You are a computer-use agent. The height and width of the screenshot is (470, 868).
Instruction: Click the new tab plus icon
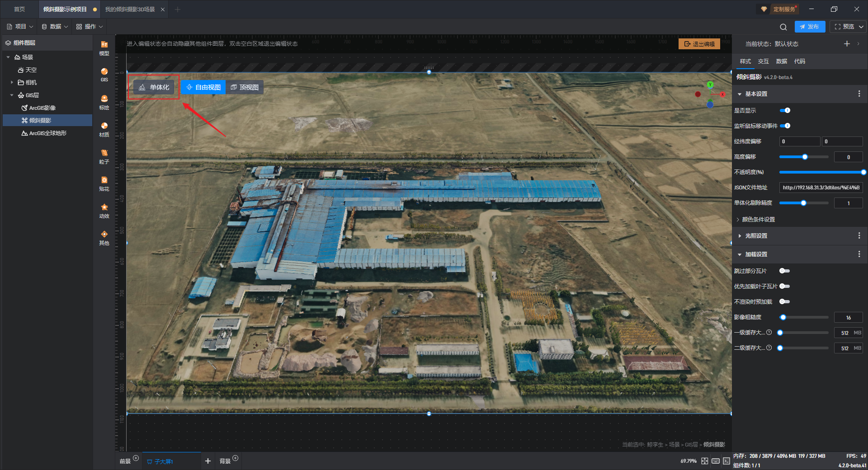(177, 9)
